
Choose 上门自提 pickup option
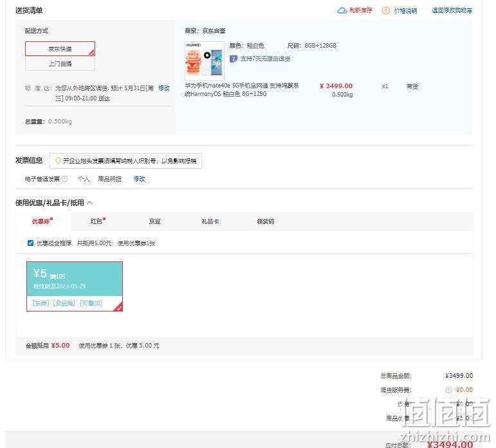(x=60, y=64)
